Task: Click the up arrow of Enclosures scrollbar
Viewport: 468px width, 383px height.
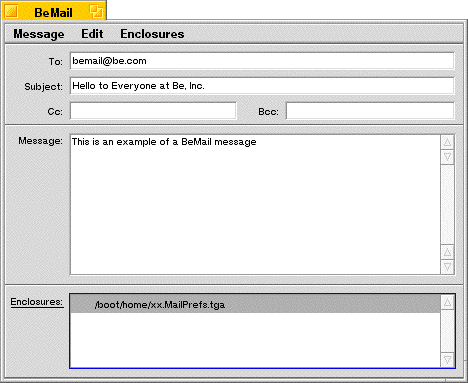Action: (447, 302)
